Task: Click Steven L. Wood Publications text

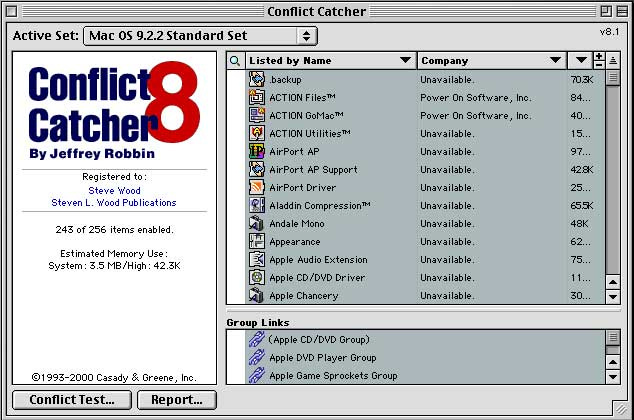Action: coord(114,203)
